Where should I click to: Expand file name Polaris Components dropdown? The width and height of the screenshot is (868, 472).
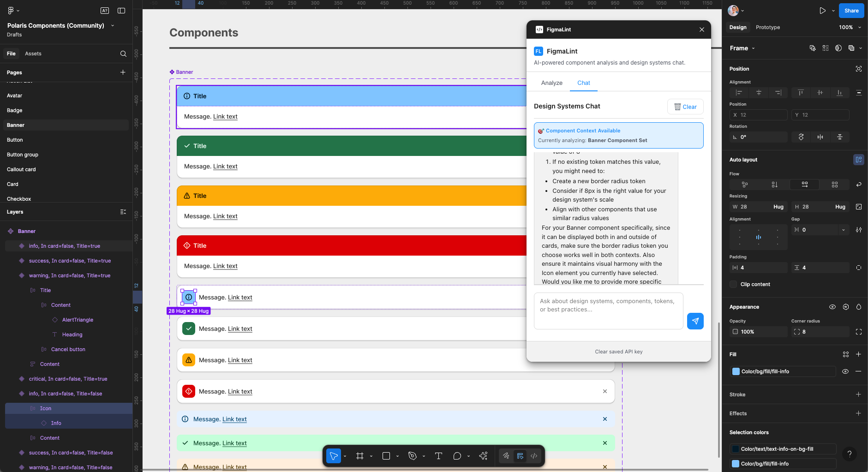click(x=113, y=25)
